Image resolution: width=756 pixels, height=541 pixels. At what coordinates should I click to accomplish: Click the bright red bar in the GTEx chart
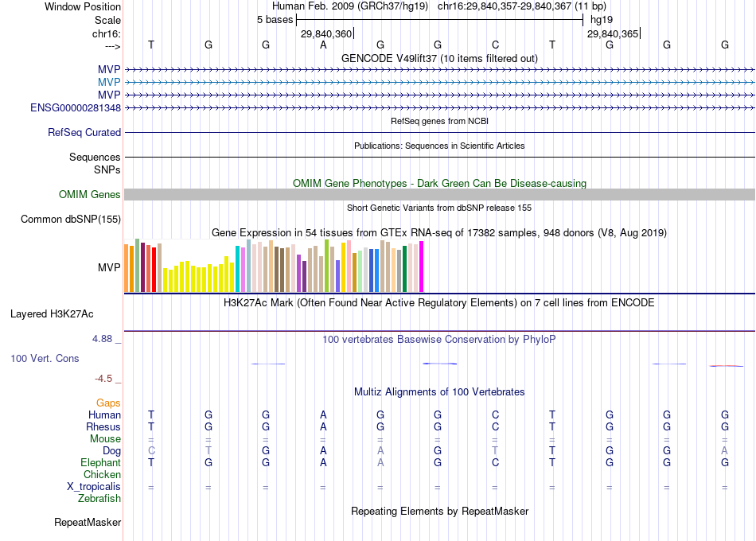pyautogui.click(x=154, y=270)
